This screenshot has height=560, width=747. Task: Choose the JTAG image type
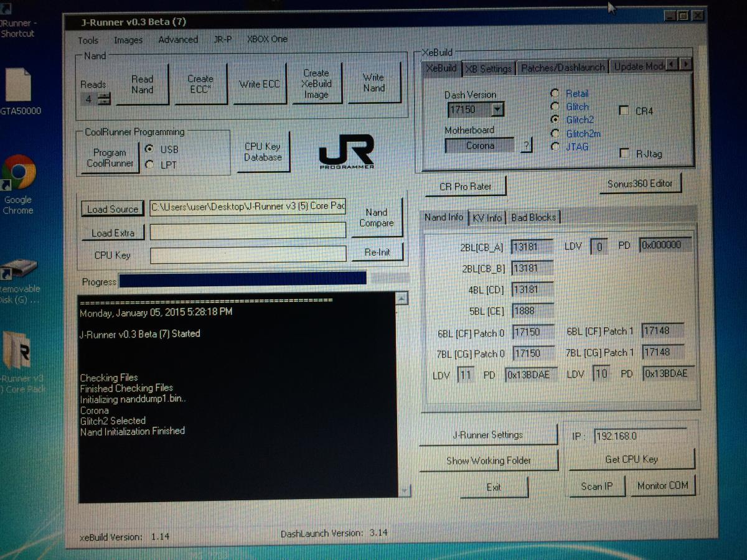[555, 147]
